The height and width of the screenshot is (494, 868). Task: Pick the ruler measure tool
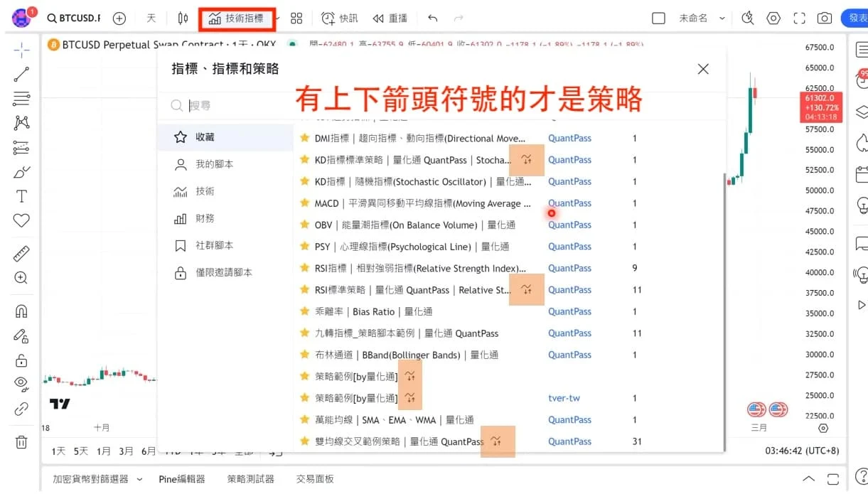[21, 253]
